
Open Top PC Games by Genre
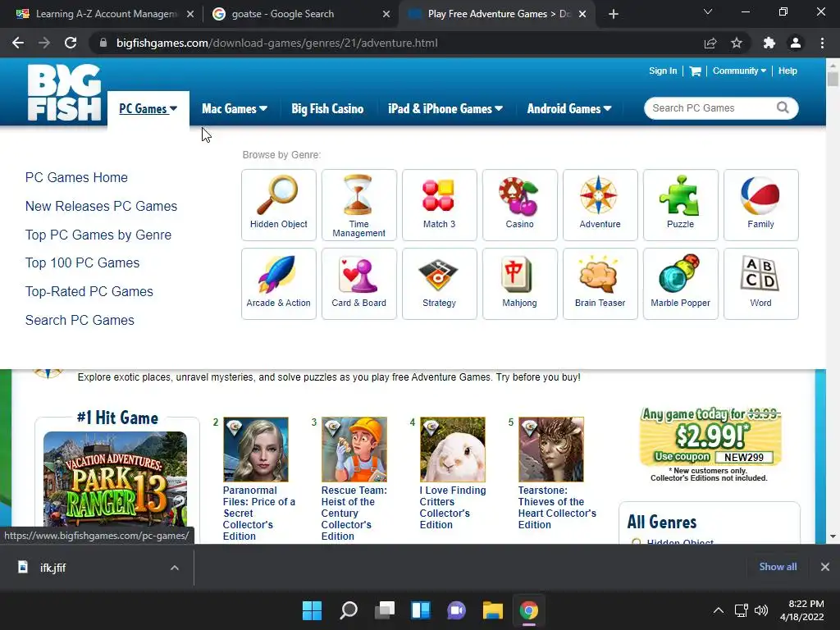pos(98,235)
